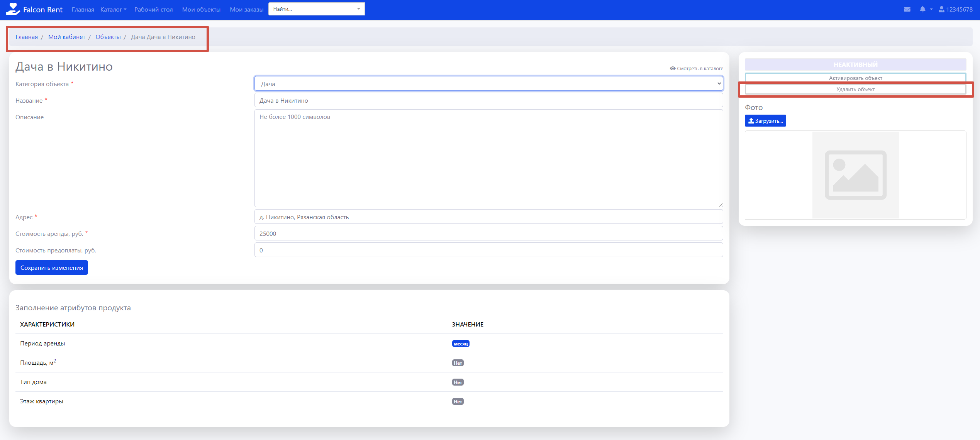The width and height of the screenshot is (980, 440).
Task: Click the notification bell icon
Action: [922, 9]
